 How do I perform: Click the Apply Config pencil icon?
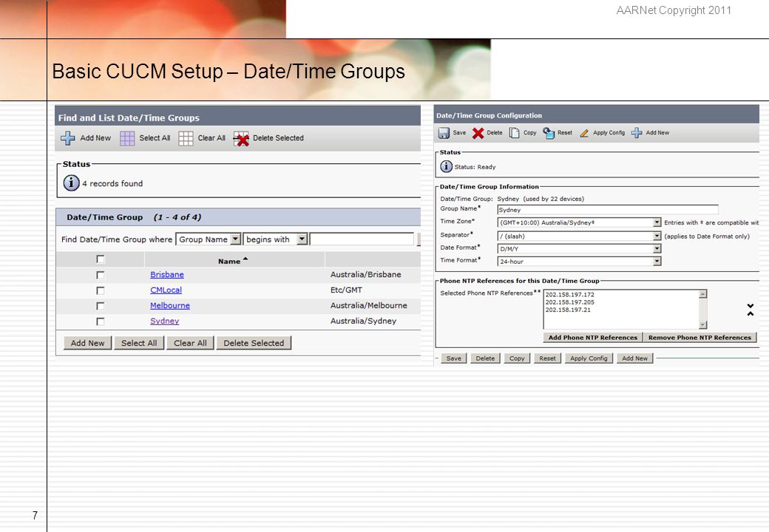(584, 133)
